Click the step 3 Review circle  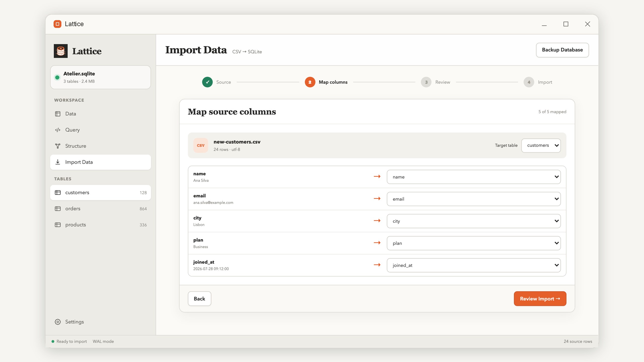point(426,82)
